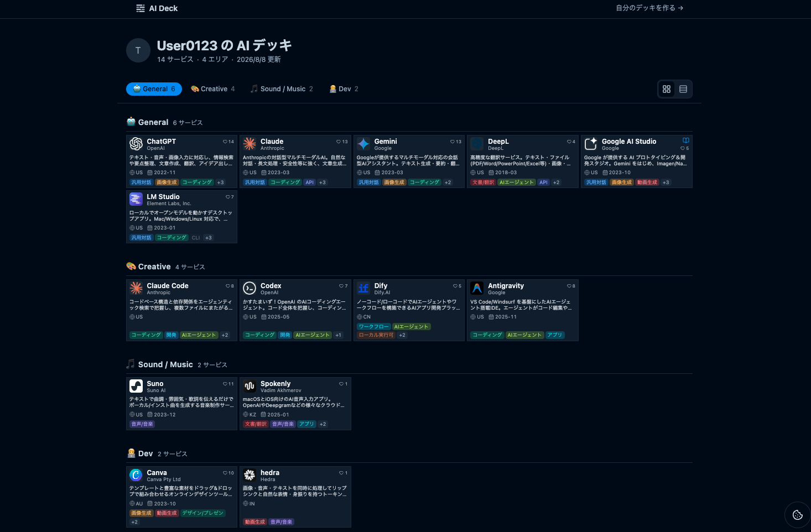
Task: Click the Dify logo icon
Action: [363, 288]
